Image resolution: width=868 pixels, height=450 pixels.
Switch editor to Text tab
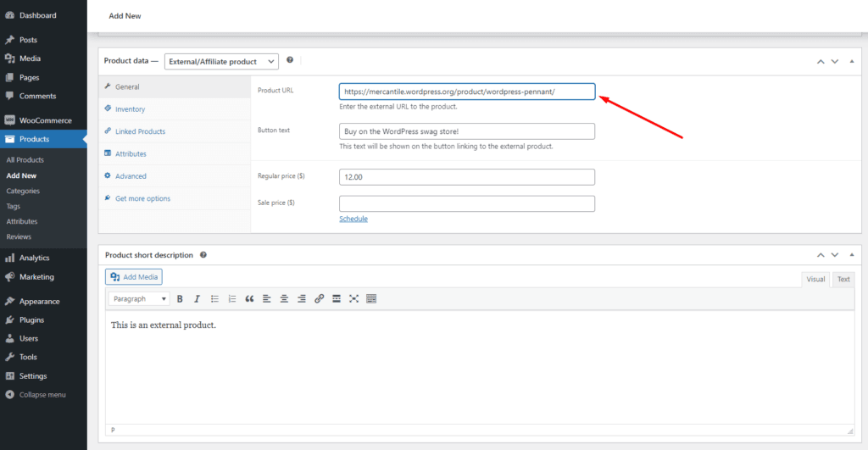(843, 280)
